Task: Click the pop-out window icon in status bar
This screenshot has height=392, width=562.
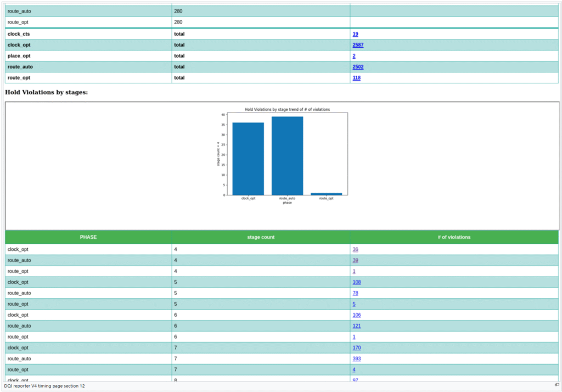Action: [x=557, y=385]
